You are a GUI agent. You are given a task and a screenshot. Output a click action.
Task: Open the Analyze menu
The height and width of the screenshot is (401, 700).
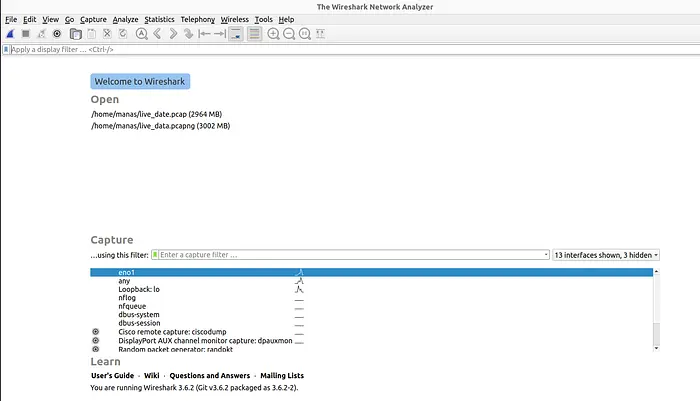[x=125, y=19]
